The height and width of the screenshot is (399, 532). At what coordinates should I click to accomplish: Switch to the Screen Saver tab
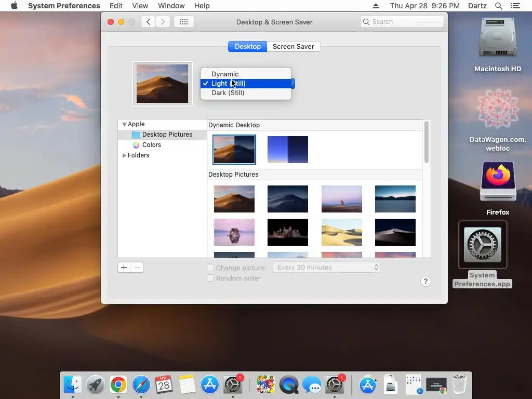coord(294,46)
